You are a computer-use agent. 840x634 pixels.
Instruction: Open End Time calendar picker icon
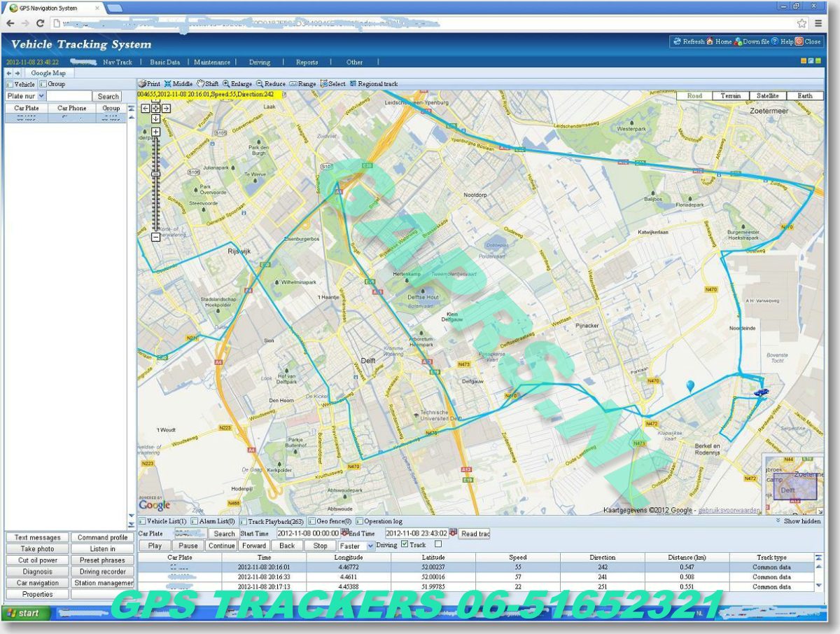453,532
